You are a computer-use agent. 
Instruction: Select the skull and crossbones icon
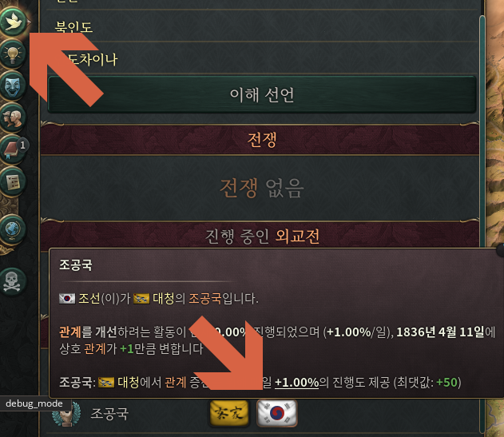13,282
